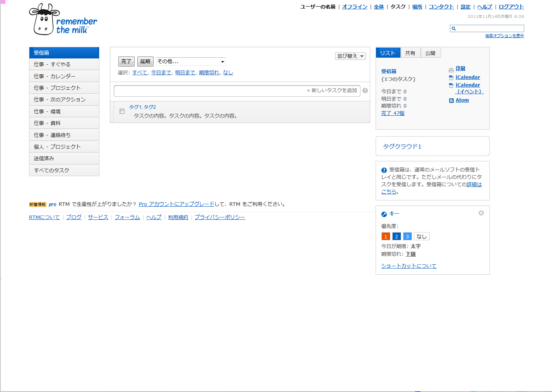The image size is (552, 392).
Task: Click the Pro アカウントにアップグレード link
Action: (x=177, y=204)
